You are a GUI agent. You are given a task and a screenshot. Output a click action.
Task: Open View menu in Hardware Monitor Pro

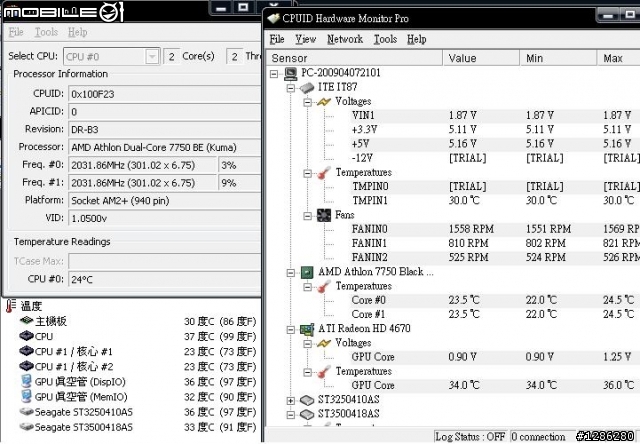click(306, 39)
